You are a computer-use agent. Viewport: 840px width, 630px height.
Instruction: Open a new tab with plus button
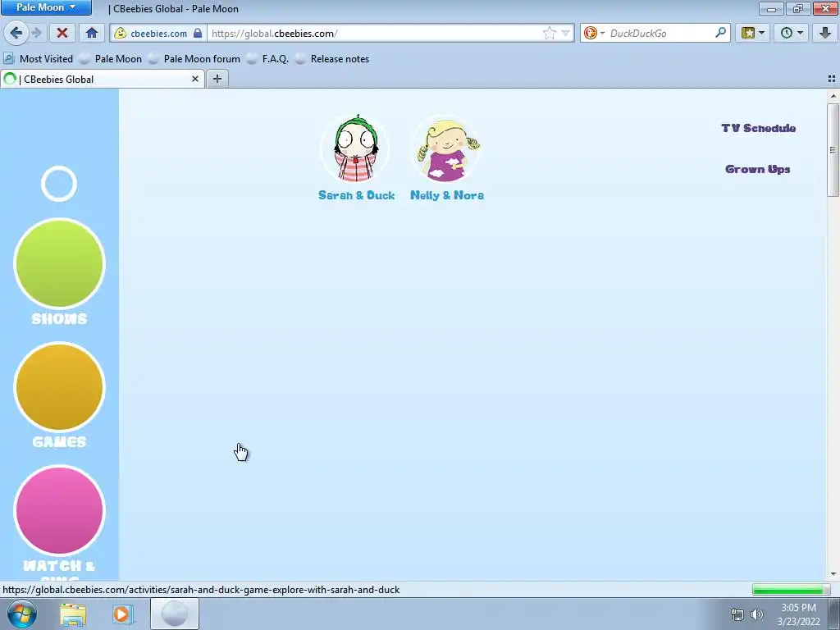coord(217,79)
